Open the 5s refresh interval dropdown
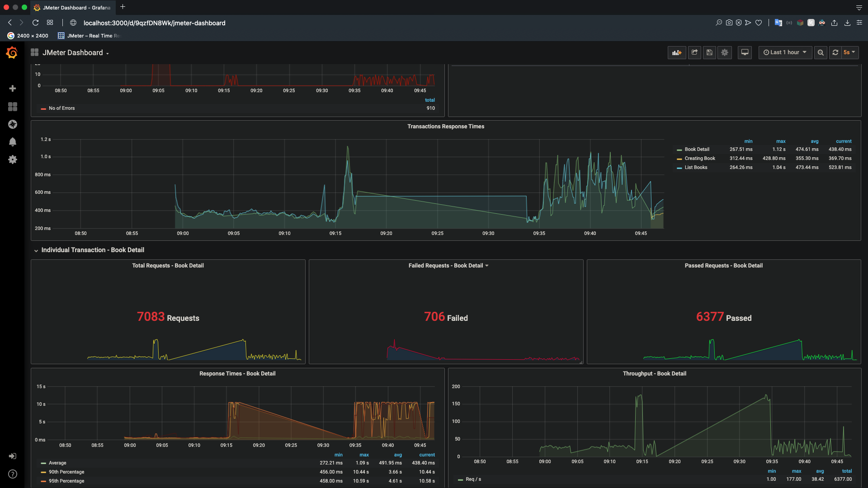This screenshot has width=868, height=488. (849, 52)
